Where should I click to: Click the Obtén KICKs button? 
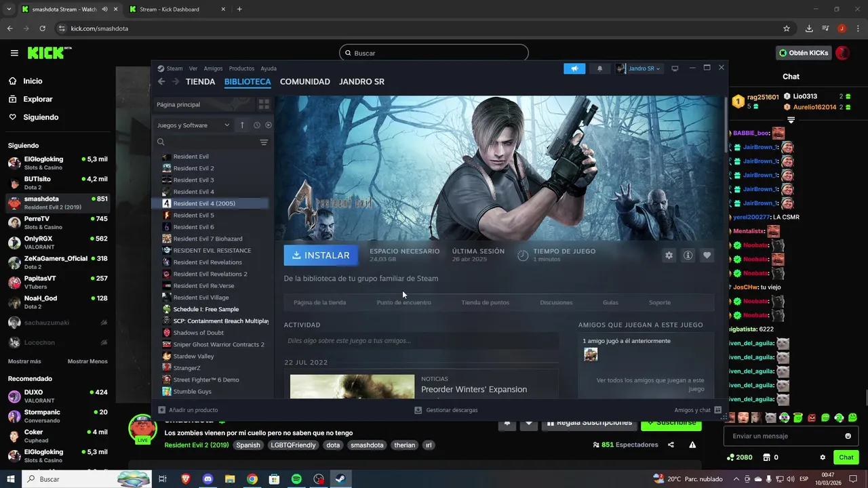(804, 53)
